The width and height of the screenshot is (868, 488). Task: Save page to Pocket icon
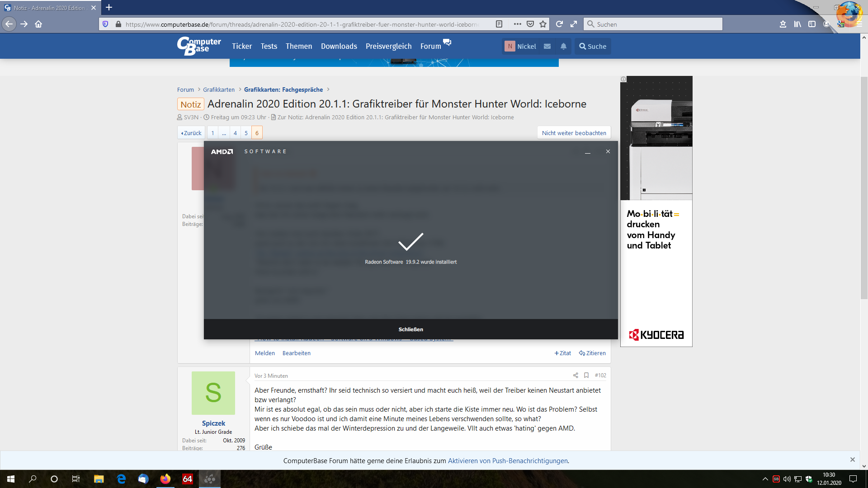tap(530, 24)
